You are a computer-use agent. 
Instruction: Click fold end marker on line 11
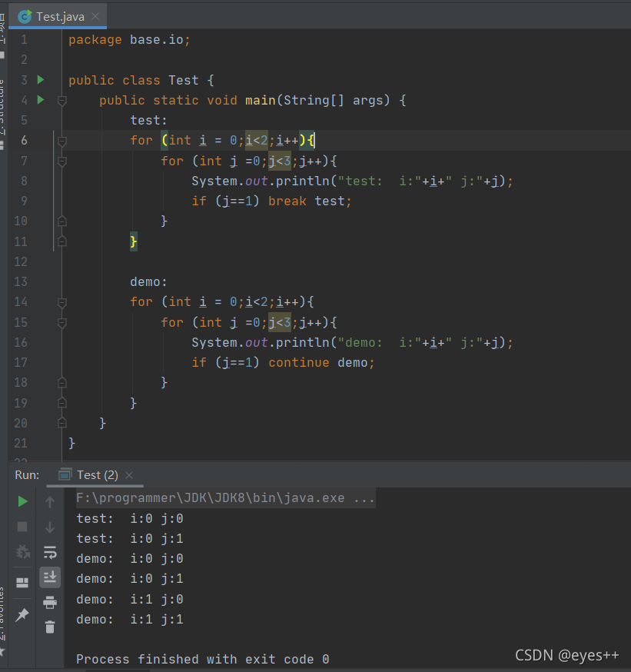[62, 241]
